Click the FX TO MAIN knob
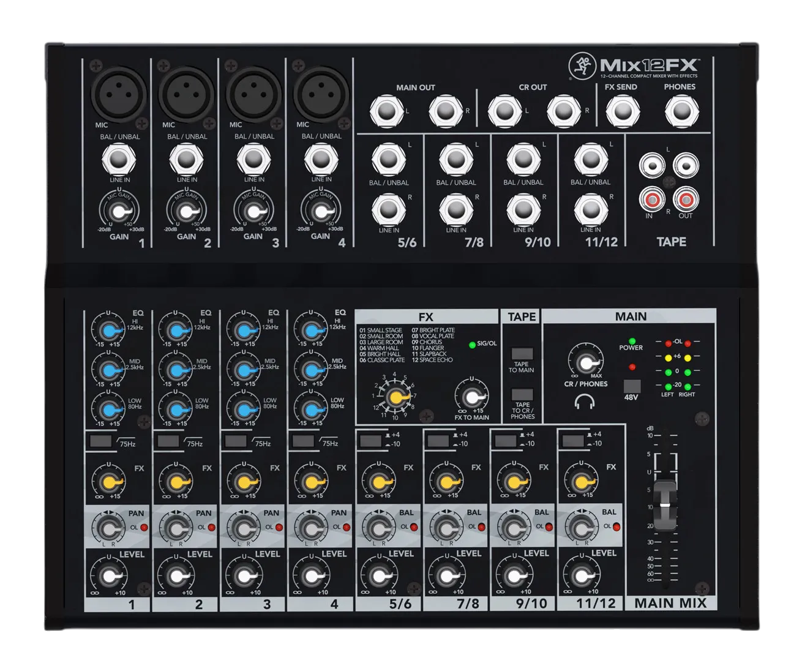802x672 pixels. tap(471, 395)
